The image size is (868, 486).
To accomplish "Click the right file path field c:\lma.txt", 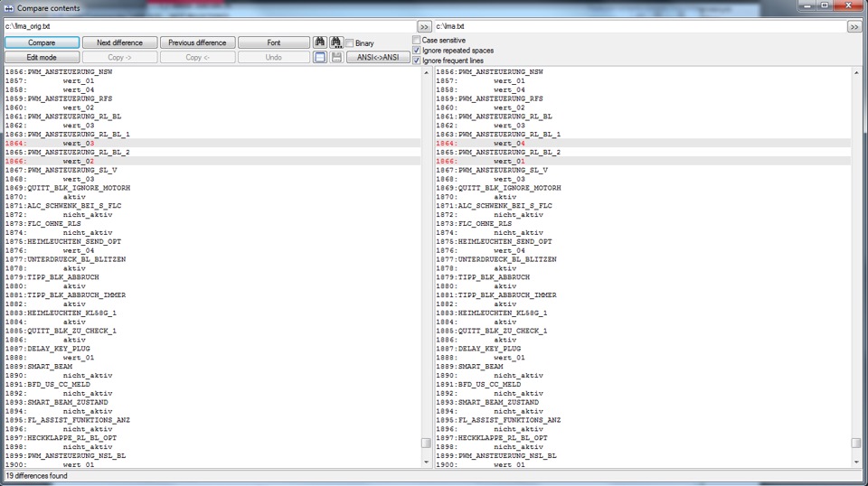I will point(640,26).
